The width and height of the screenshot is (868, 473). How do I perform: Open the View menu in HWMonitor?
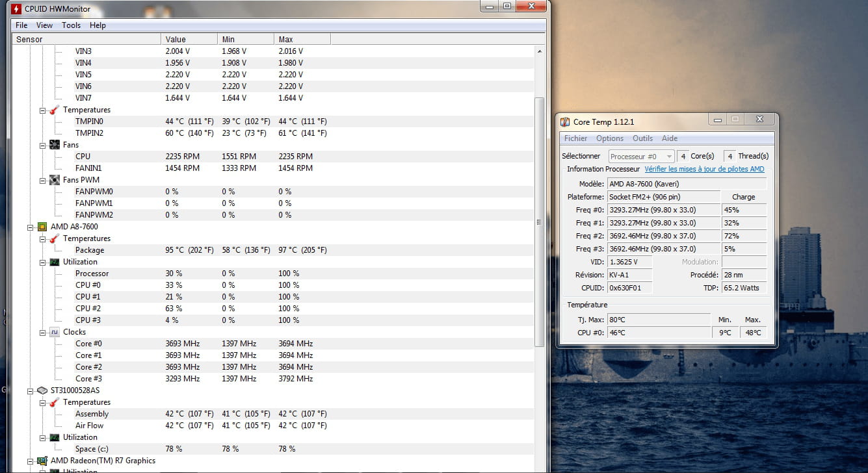pos(44,25)
